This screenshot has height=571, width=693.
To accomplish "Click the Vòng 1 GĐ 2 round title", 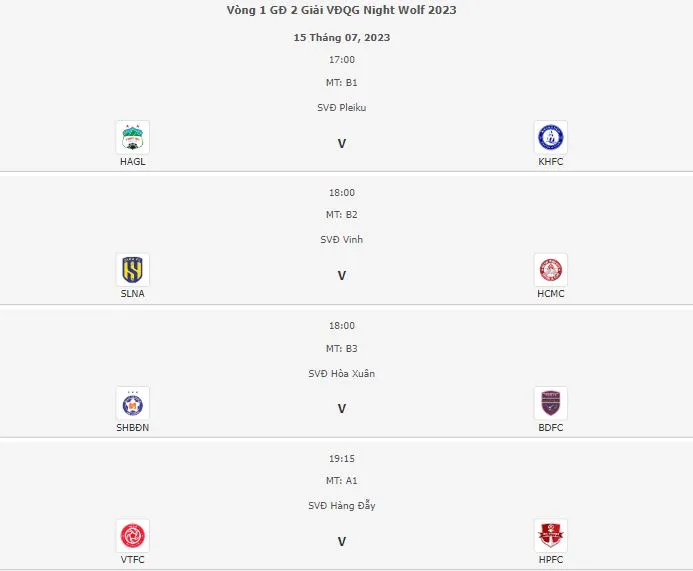I will coord(341,10).
